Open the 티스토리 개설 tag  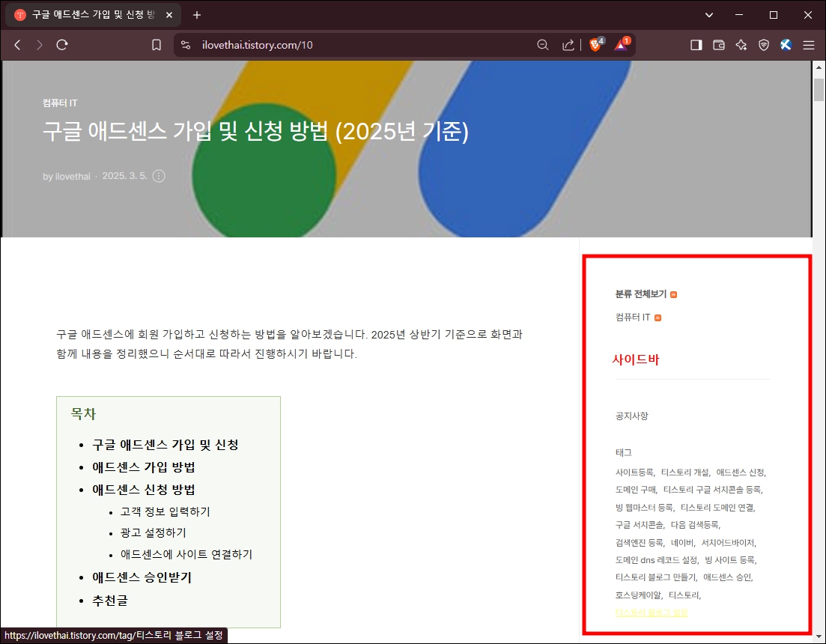pos(684,473)
